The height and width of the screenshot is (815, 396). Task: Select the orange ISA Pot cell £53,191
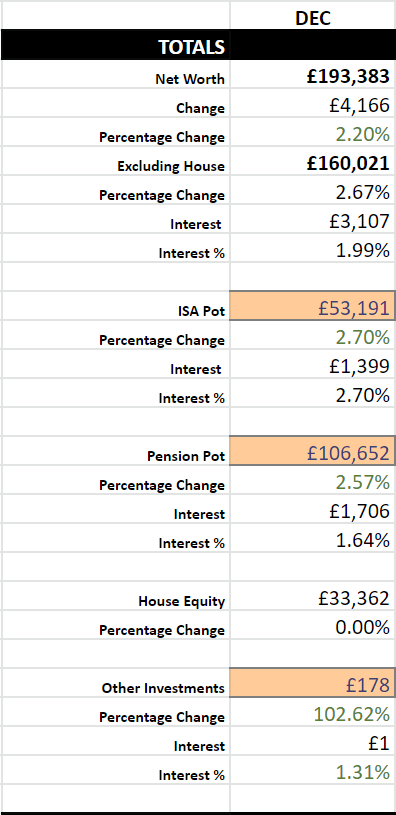pos(313,307)
